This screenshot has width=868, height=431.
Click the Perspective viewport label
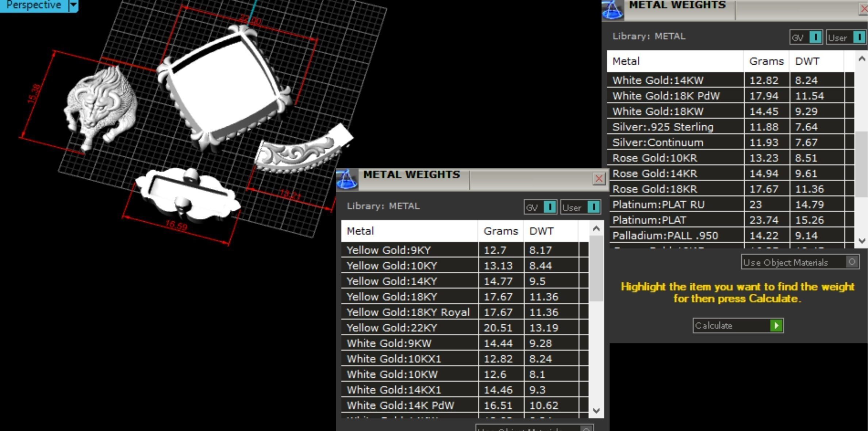point(34,5)
